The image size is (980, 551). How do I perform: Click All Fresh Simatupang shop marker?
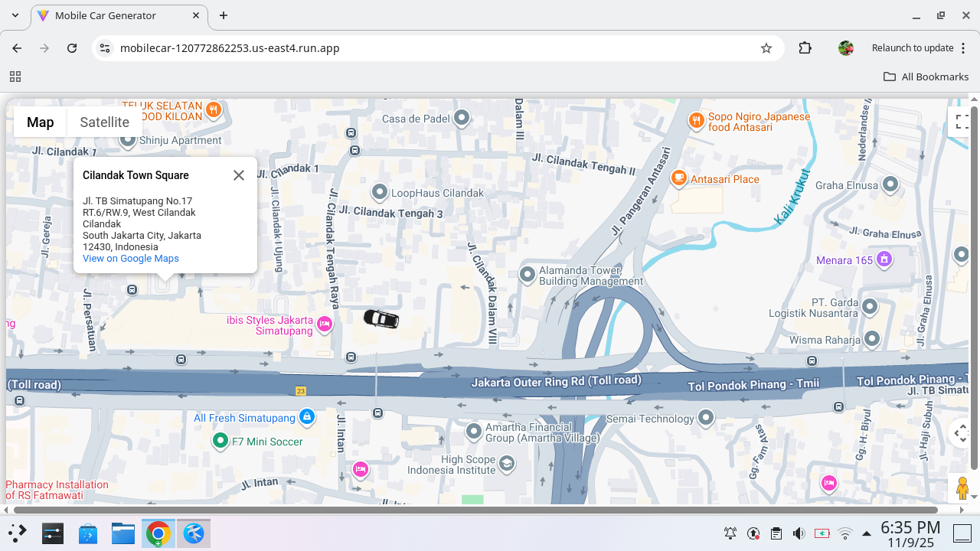307,417
